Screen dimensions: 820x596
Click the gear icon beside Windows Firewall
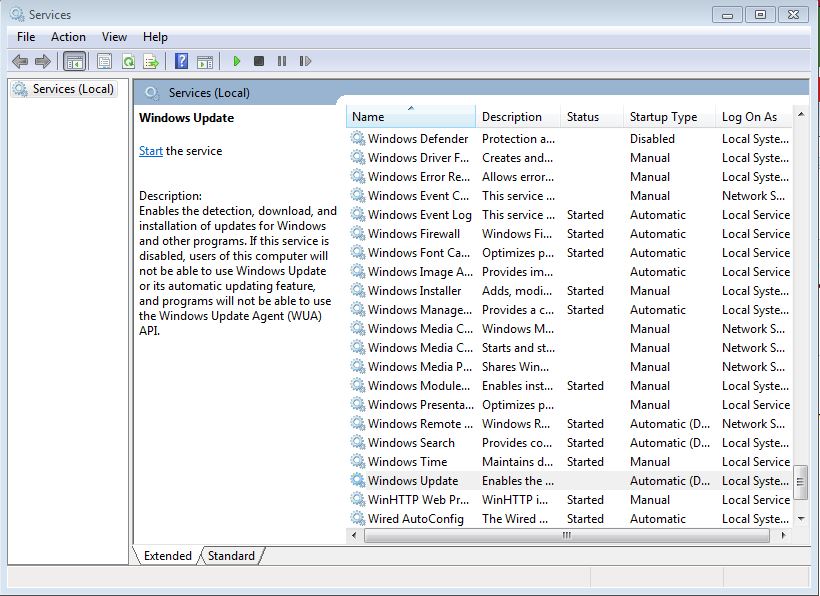pyautogui.click(x=358, y=233)
